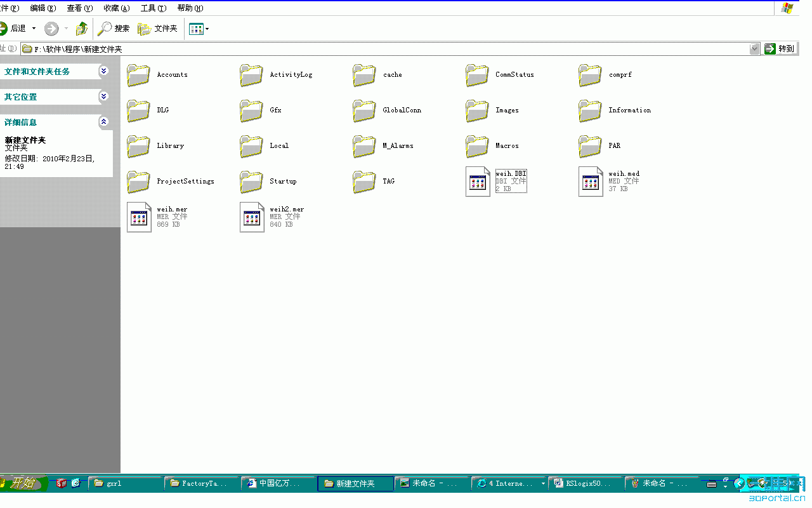The image size is (812, 508).
Task: Open the 编辑(E) menu
Action: pyautogui.click(x=43, y=8)
